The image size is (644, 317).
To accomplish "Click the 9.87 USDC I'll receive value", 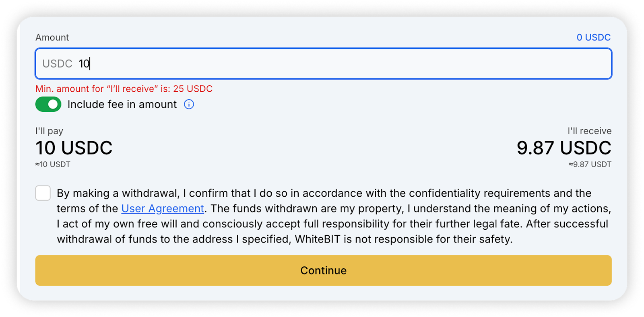I will tap(564, 148).
